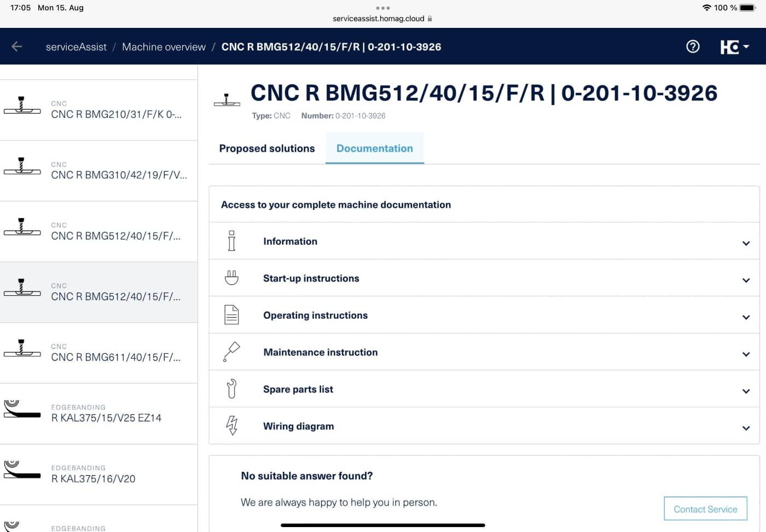Select CNC R BMG611/40/15/F machine

click(x=98, y=353)
